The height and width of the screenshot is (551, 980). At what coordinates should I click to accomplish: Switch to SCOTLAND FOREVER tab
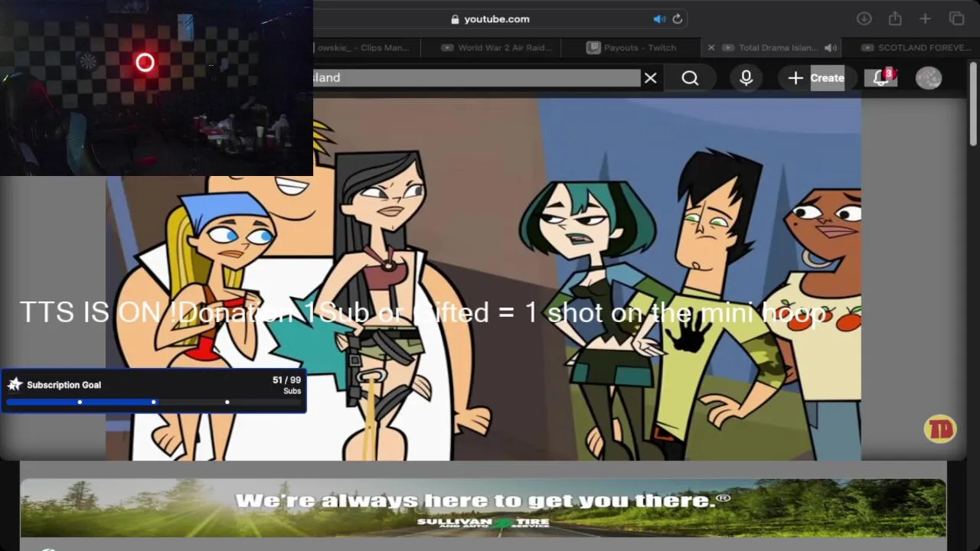tap(915, 47)
